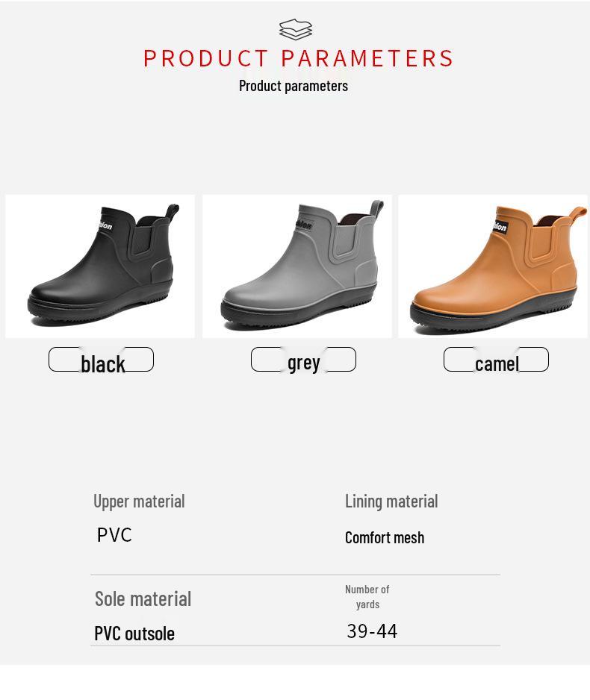
Task: Click the PVC outsole value
Action: [x=134, y=634]
